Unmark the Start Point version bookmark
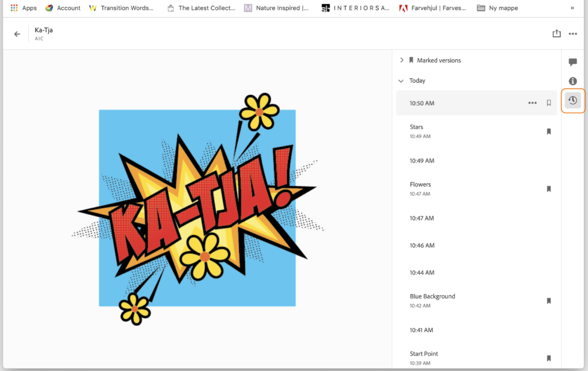This screenshot has width=588, height=371. pos(548,358)
